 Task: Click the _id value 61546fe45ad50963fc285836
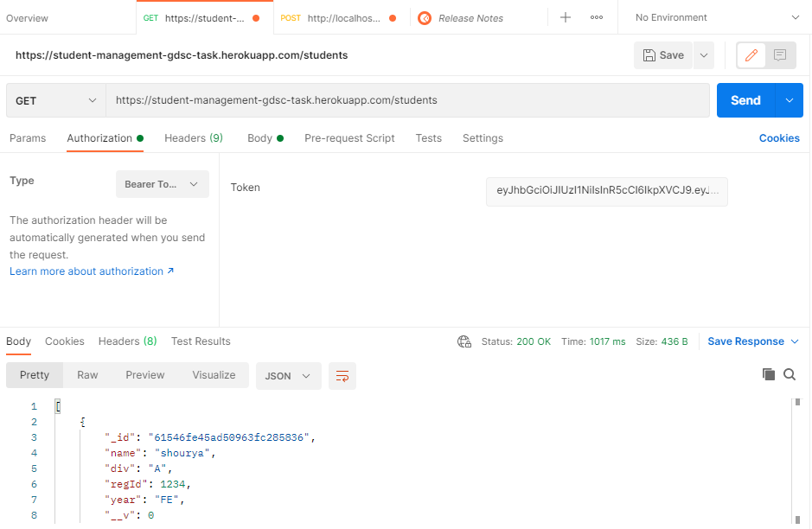[228, 437]
